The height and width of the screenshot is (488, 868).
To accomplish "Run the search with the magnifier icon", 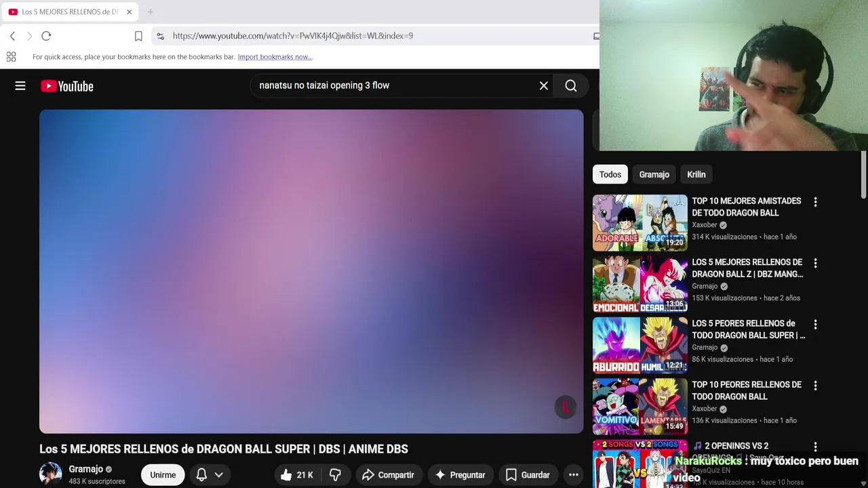I will click(571, 86).
